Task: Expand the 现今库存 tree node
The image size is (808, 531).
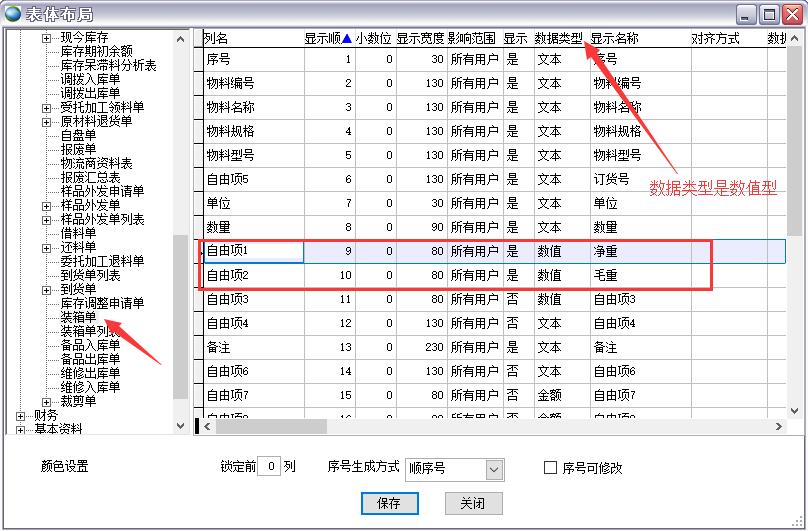Action: tap(47, 38)
